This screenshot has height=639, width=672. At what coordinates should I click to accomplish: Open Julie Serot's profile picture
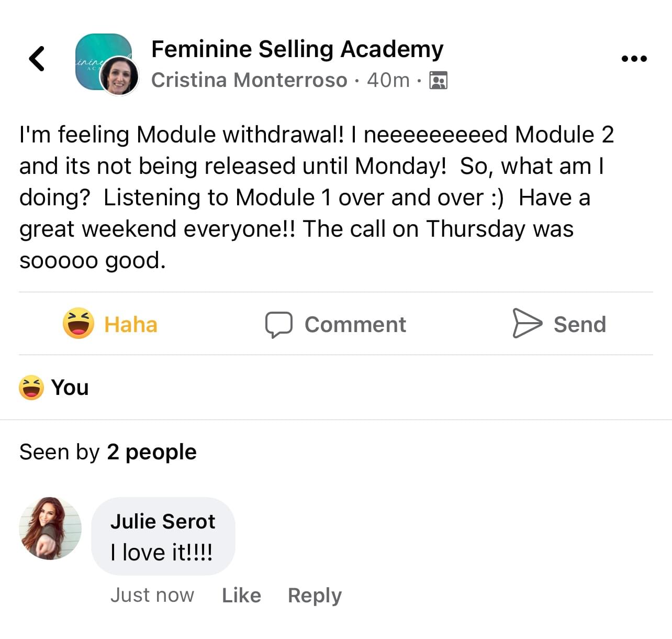tap(50, 528)
